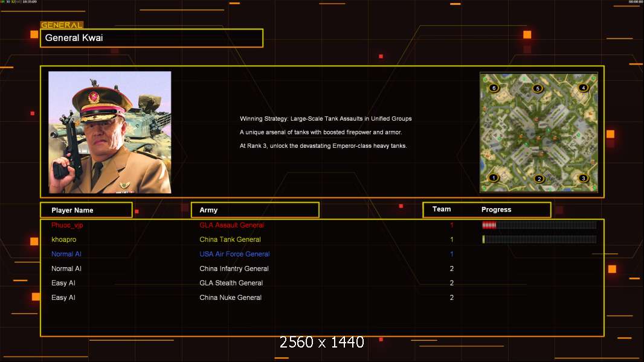Click the unique arsenal of tanks line
Image resolution: width=644 pixels, height=362 pixels.
coord(321,132)
